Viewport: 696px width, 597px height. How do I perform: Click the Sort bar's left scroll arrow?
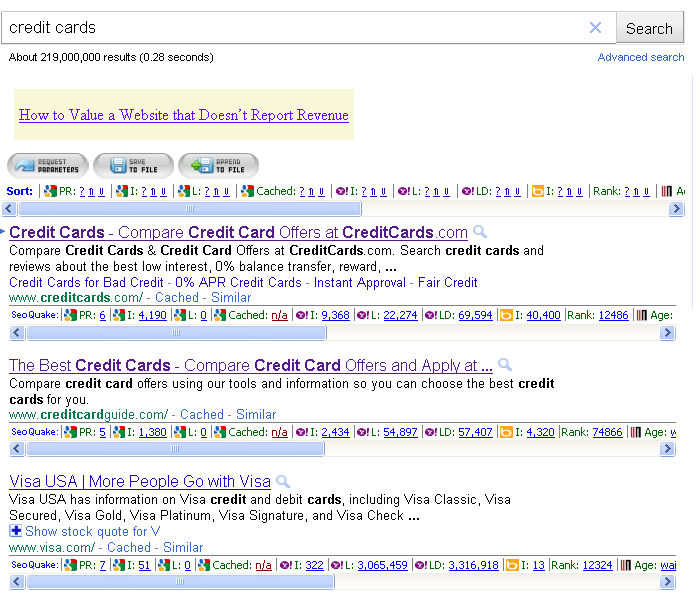click(9, 208)
